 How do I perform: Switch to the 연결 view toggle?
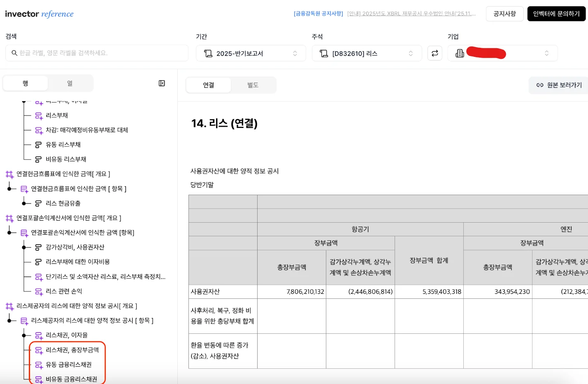point(208,85)
